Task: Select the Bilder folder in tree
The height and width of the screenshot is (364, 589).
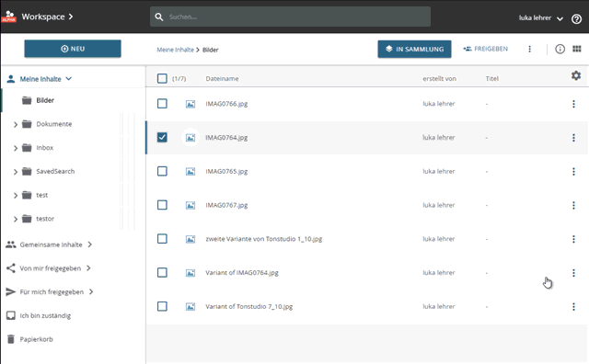Action: click(x=45, y=100)
